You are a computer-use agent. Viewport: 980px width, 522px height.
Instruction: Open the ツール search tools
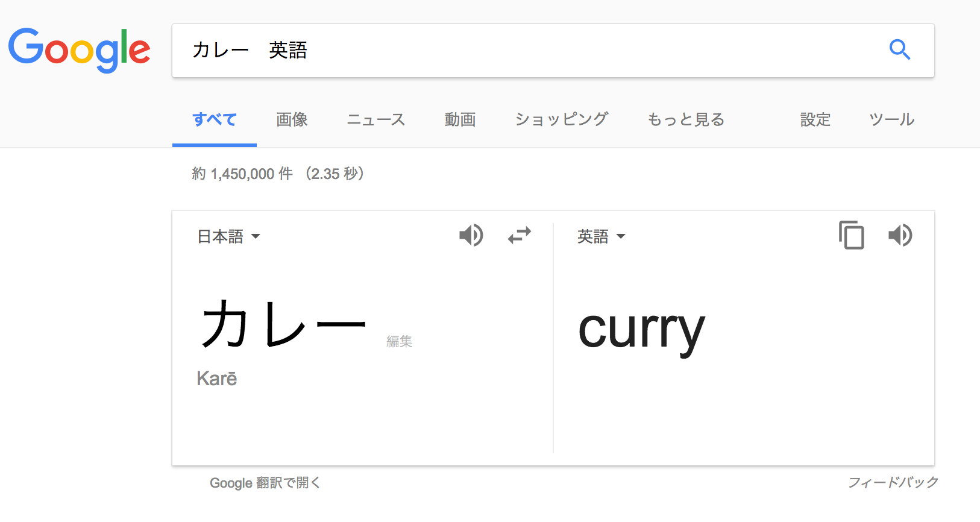pos(891,119)
